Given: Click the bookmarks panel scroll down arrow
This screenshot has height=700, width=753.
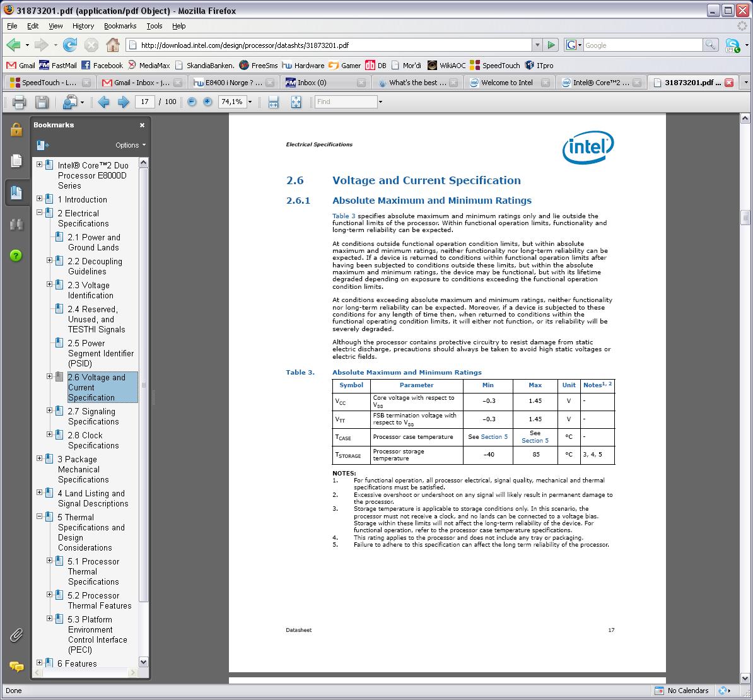Looking at the screenshot, I should click(143, 662).
